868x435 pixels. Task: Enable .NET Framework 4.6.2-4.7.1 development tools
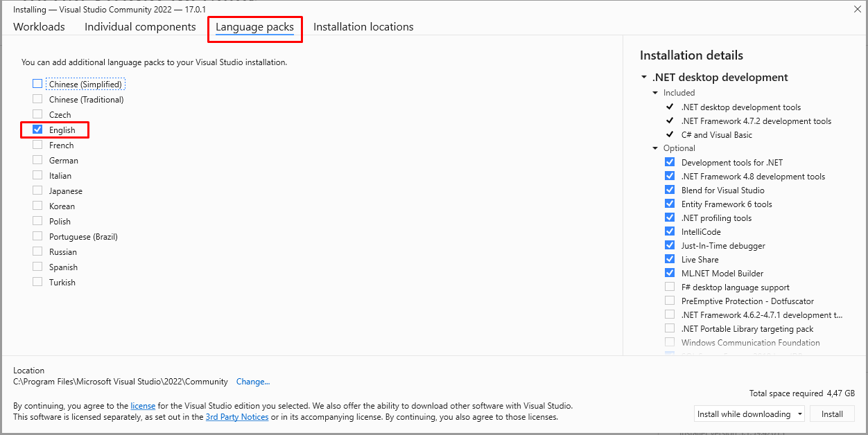click(x=670, y=314)
